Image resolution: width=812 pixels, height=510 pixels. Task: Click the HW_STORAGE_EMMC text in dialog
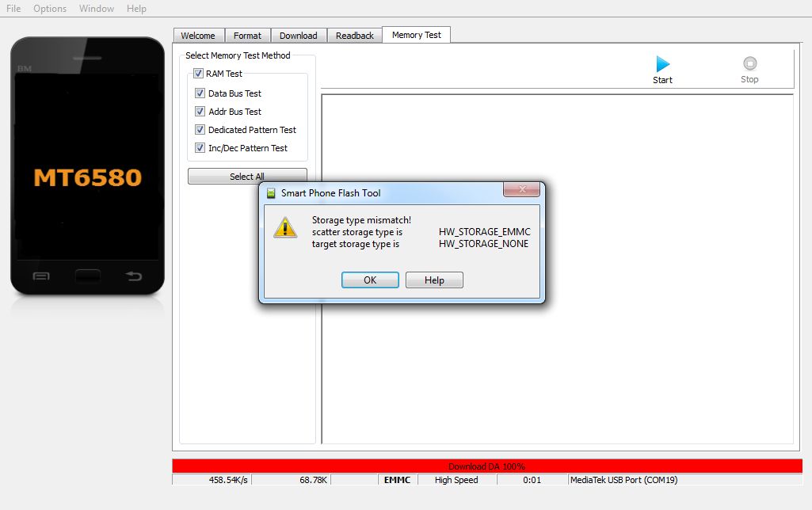(485, 232)
